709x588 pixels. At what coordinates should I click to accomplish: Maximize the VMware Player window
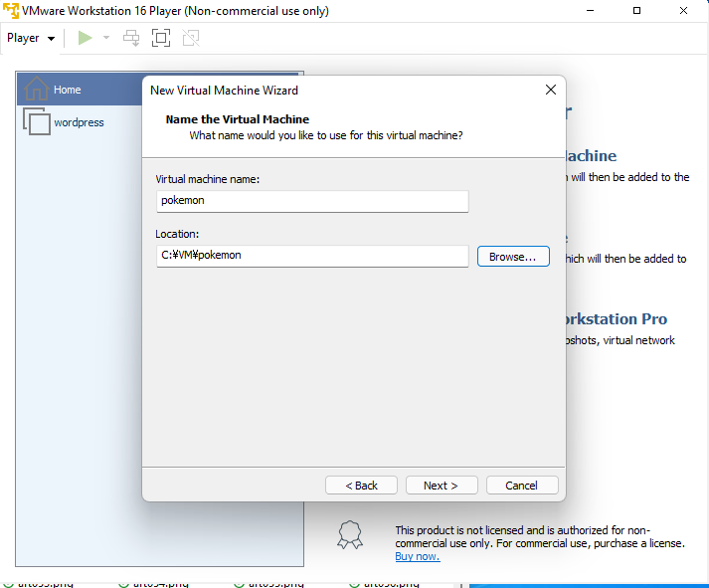pyautogui.click(x=636, y=10)
